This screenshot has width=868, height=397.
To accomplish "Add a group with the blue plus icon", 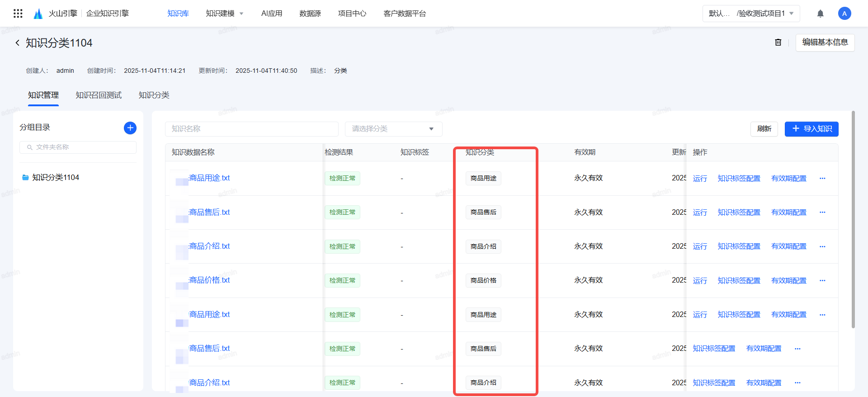I will pos(130,128).
